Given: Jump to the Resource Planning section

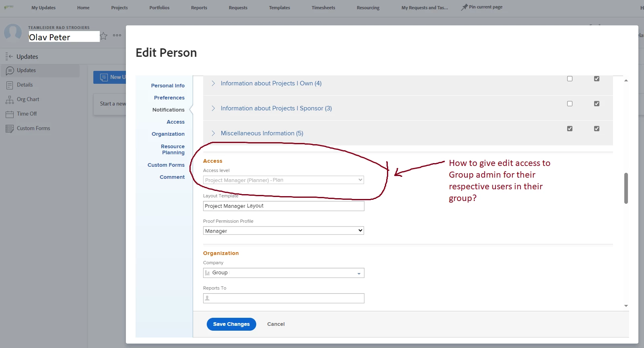Looking at the screenshot, I should coord(173,149).
